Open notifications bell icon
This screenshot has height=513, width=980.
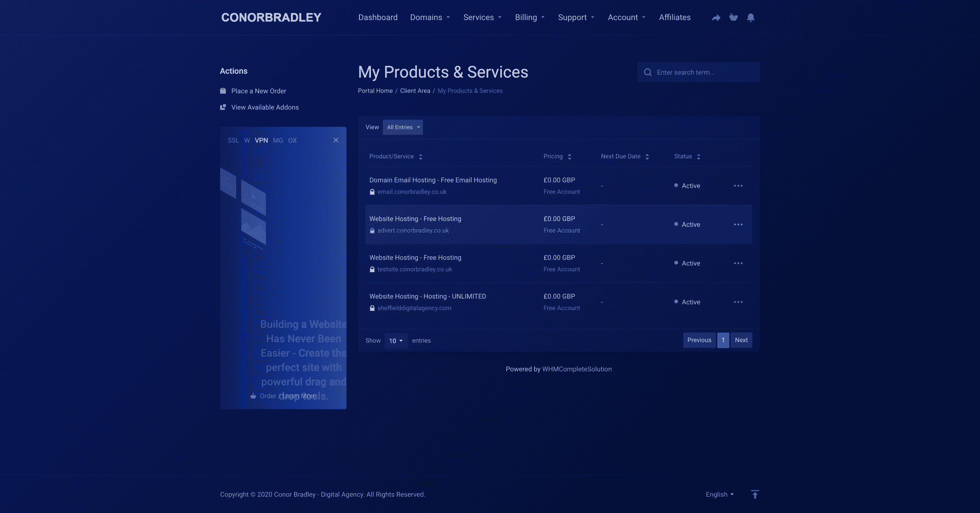tap(751, 18)
